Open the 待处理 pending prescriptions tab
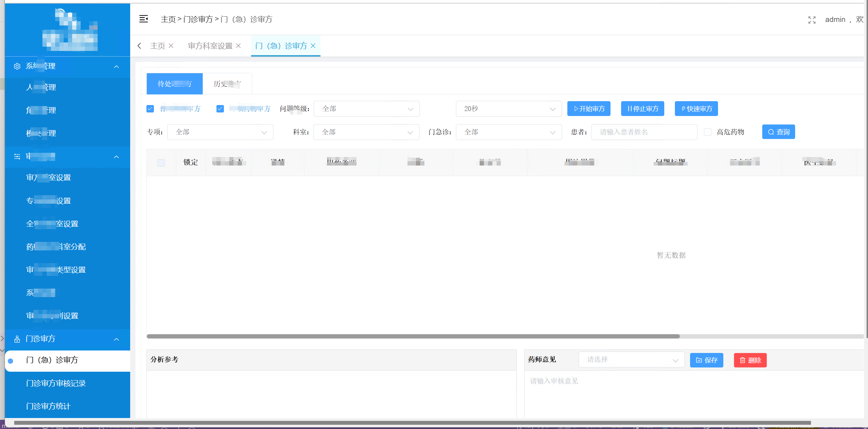 click(175, 84)
